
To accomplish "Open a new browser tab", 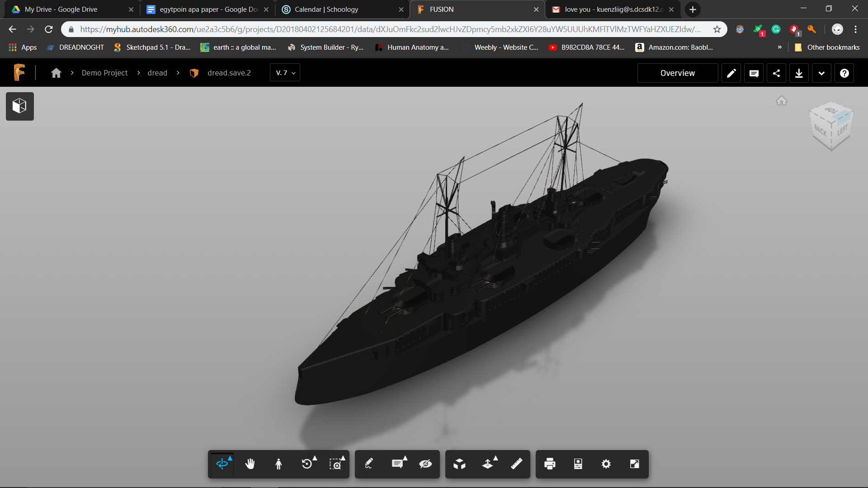I will point(693,9).
